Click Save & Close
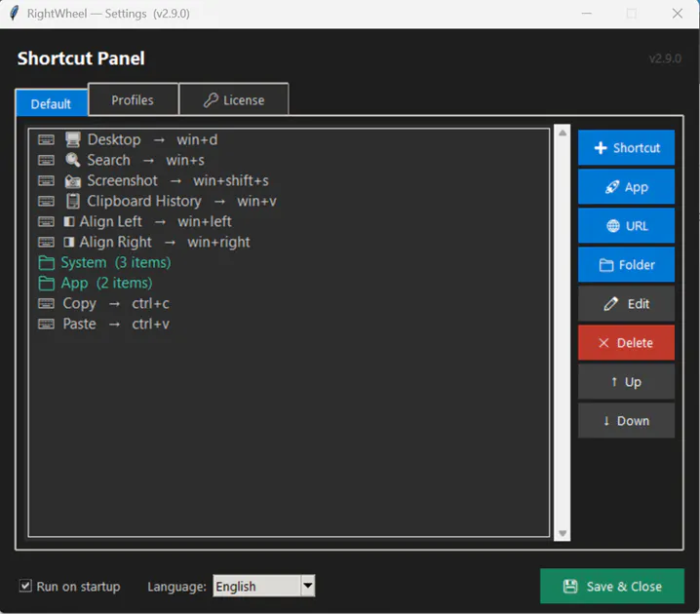The height and width of the screenshot is (614, 700). click(x=612, y=586)
